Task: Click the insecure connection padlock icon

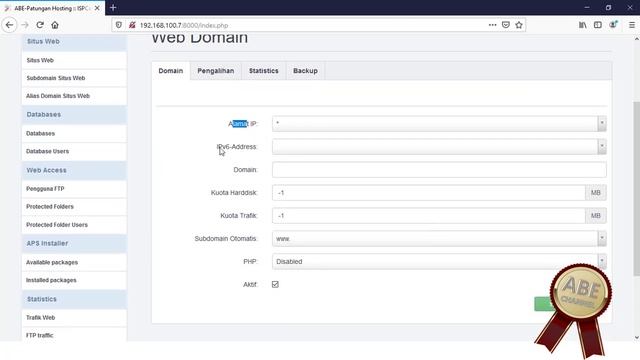Action: pyautogui.click(x=132, y=25)
